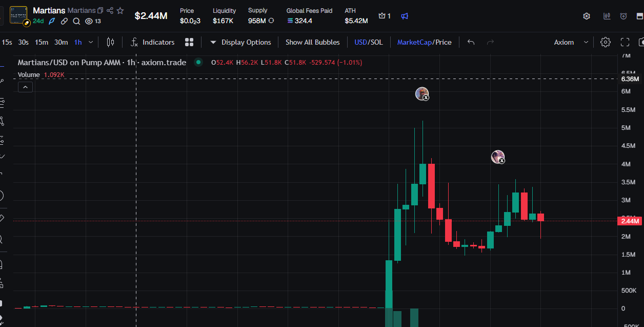Collapse the volume legend with chevron button
Image resolution: width=644 pixels, height=327 pixels.
[x=25, y=87]
